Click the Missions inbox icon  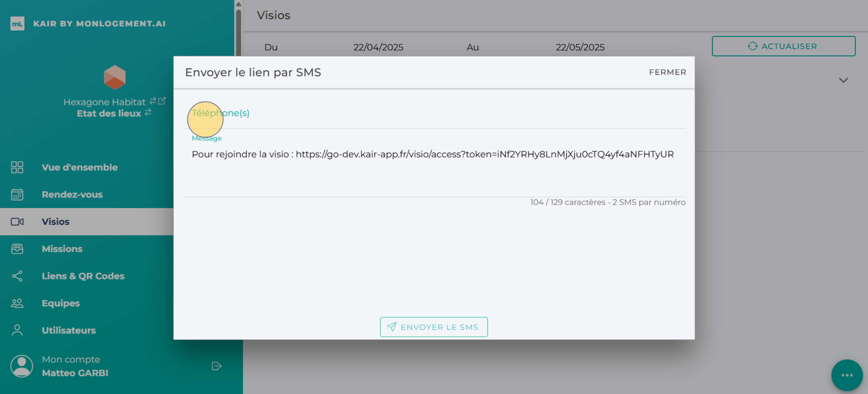click(17, 249)
